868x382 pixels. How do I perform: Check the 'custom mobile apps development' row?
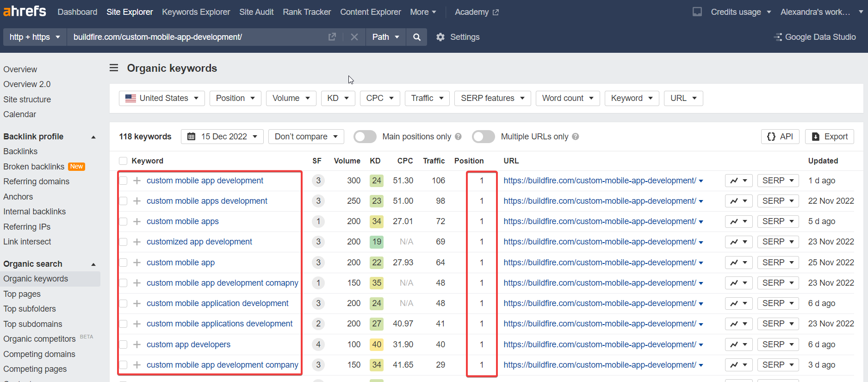pos(123,201)
